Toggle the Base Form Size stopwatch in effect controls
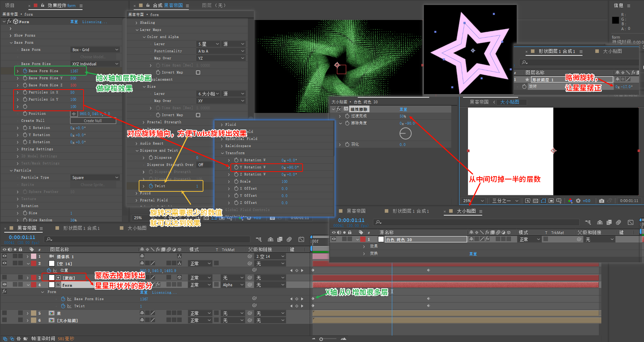This screenshot has width=644, height=342. click(25, 71)
